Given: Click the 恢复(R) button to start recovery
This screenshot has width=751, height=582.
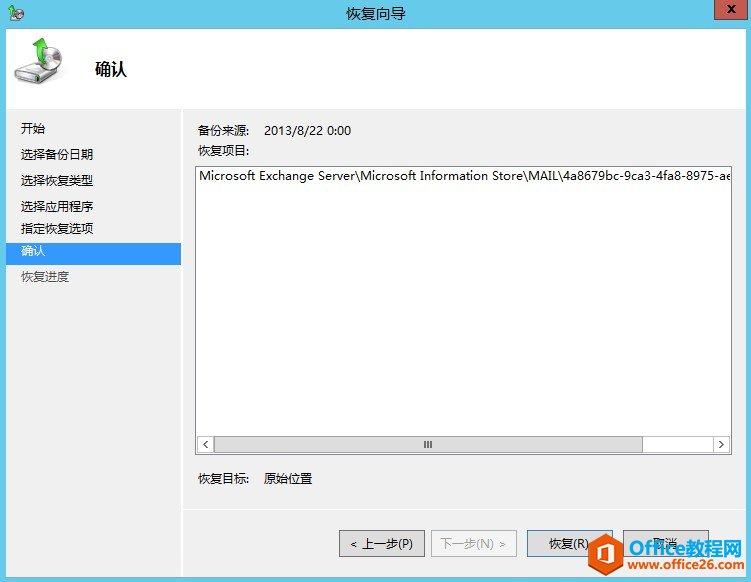Looking at the screenshot, I should pyautogui.click(x=569, y=544).
